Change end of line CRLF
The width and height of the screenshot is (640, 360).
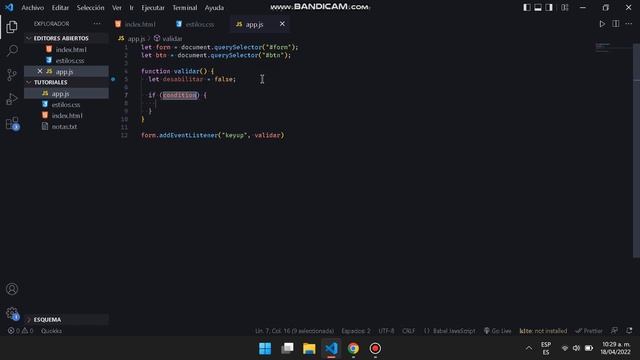click(409, 331)
